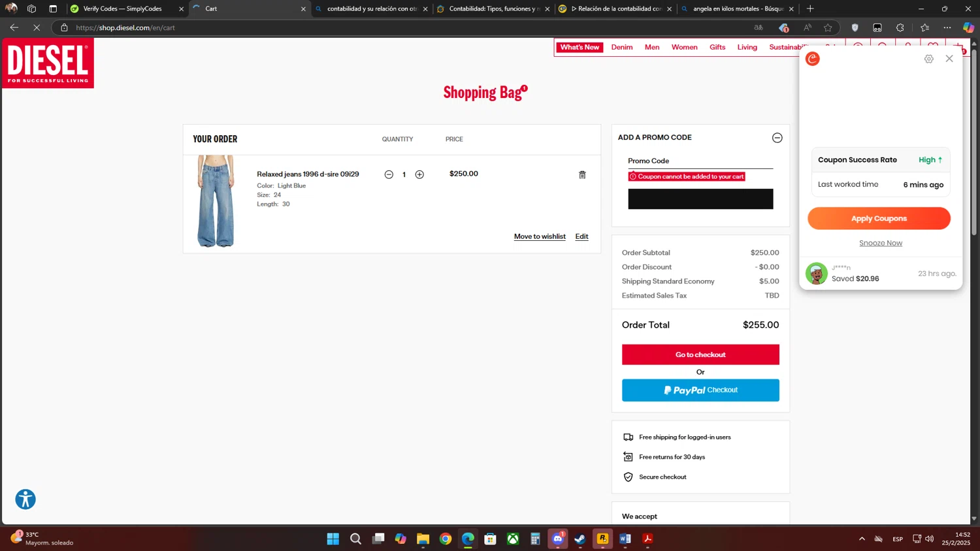
Task: Open Rockstar Games Launcher from taskbar
Action: 602,539
